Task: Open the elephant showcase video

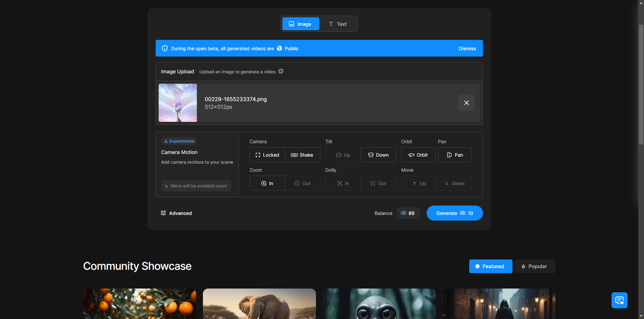Action: [259, 304]
